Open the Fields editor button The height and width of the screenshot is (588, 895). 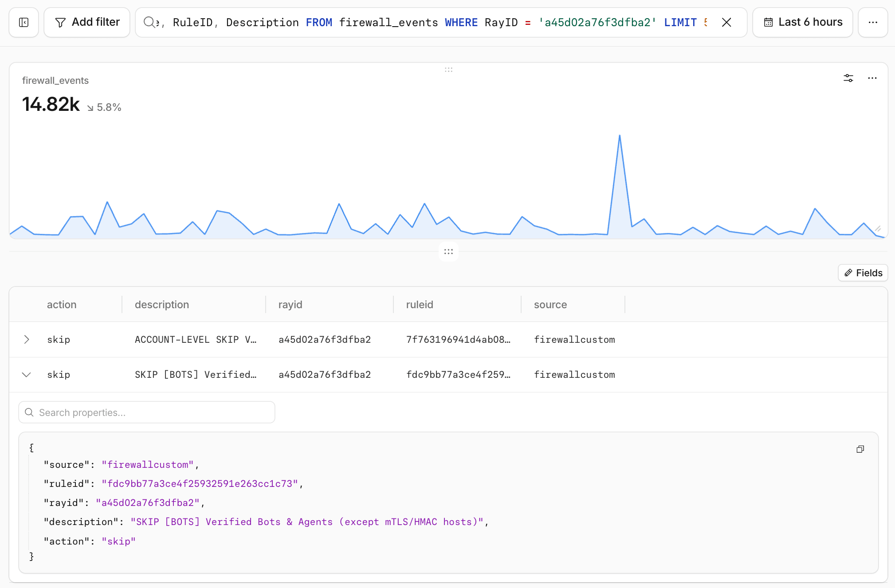(863, 273)
